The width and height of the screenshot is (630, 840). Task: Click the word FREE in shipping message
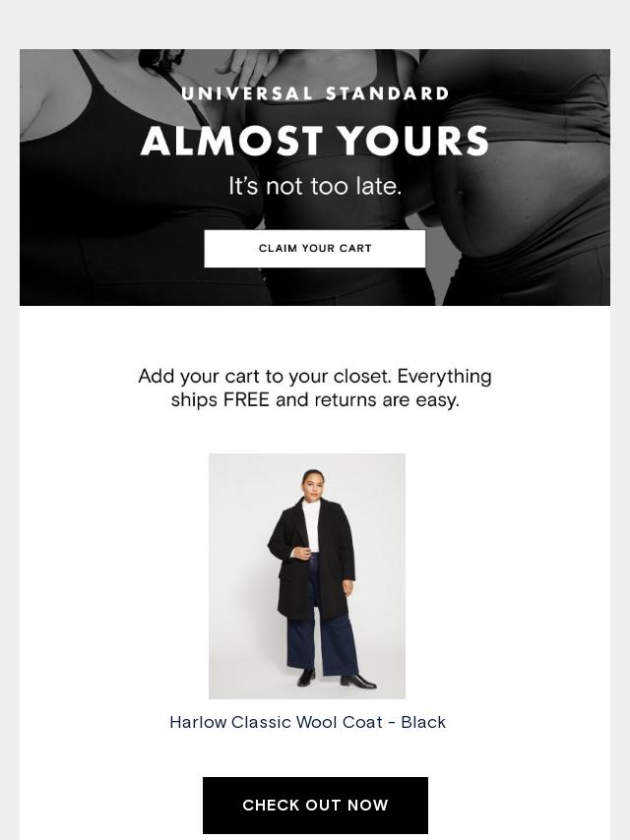coord(246,399)
